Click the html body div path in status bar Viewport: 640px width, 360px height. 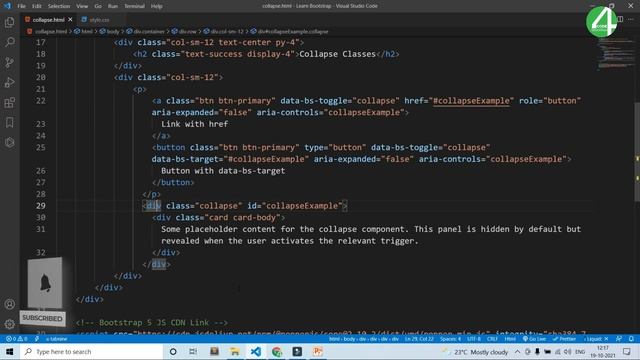364,339
